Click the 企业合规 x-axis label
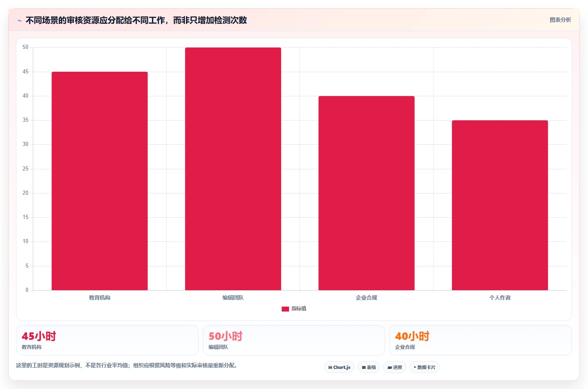Image resolution: width=588 pixels, height=389 pixels. (x=366, y=298)
